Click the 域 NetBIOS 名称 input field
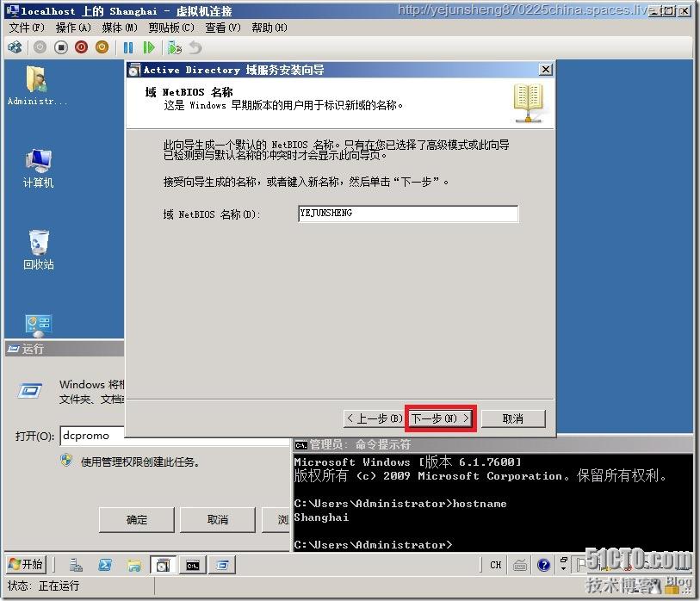Image resolution: width=700 pixels, height=601 pixels. pyautogui.click(x=408, y=214)
